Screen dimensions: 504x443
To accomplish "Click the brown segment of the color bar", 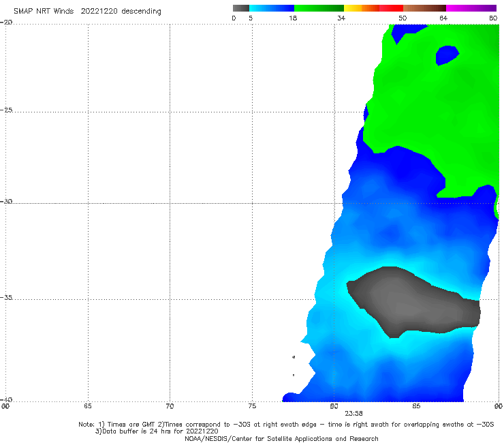I will click(424, 8).
